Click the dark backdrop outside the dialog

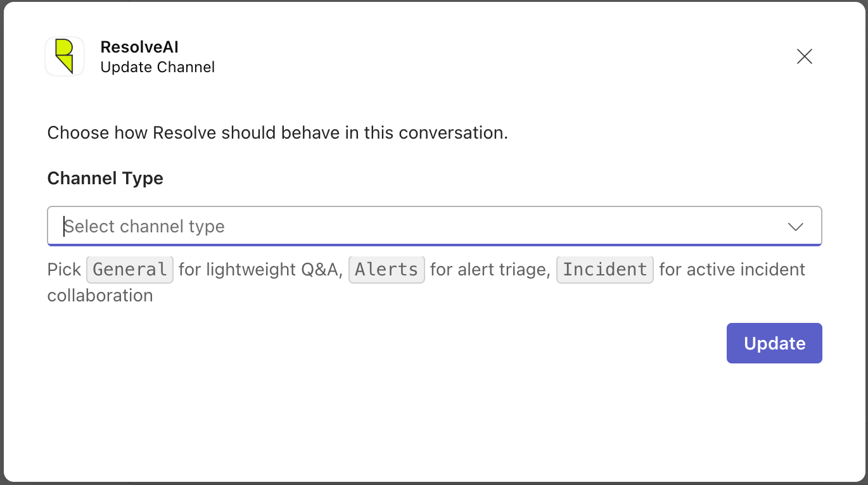[x=2, y=242]
